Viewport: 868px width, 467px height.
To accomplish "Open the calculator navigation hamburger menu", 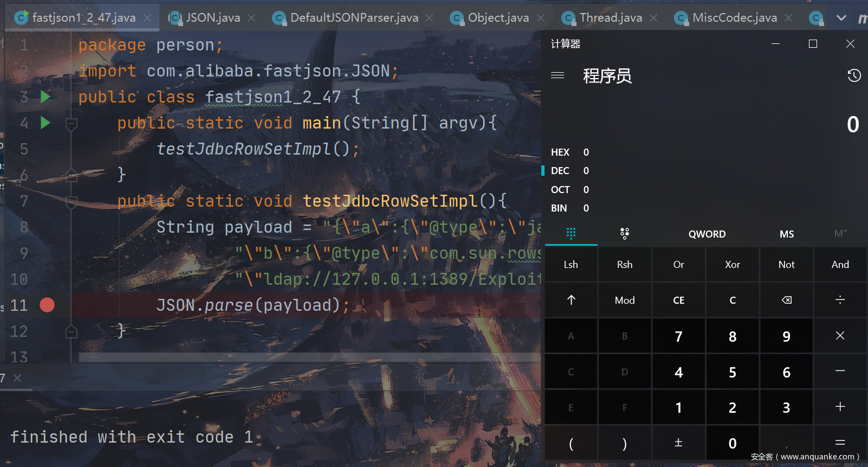I will pos(558,75).
